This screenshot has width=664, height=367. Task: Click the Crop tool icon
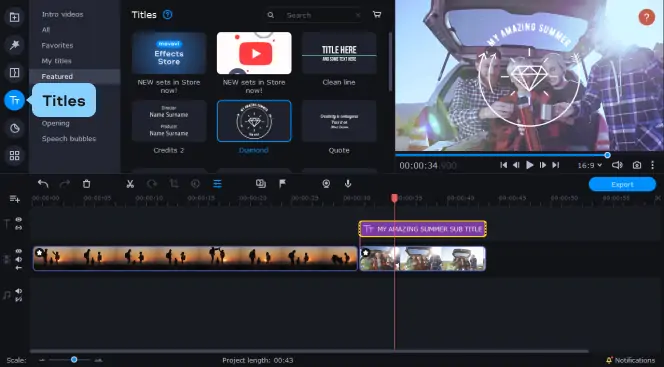pyautogui.click(x=174, y=184)
